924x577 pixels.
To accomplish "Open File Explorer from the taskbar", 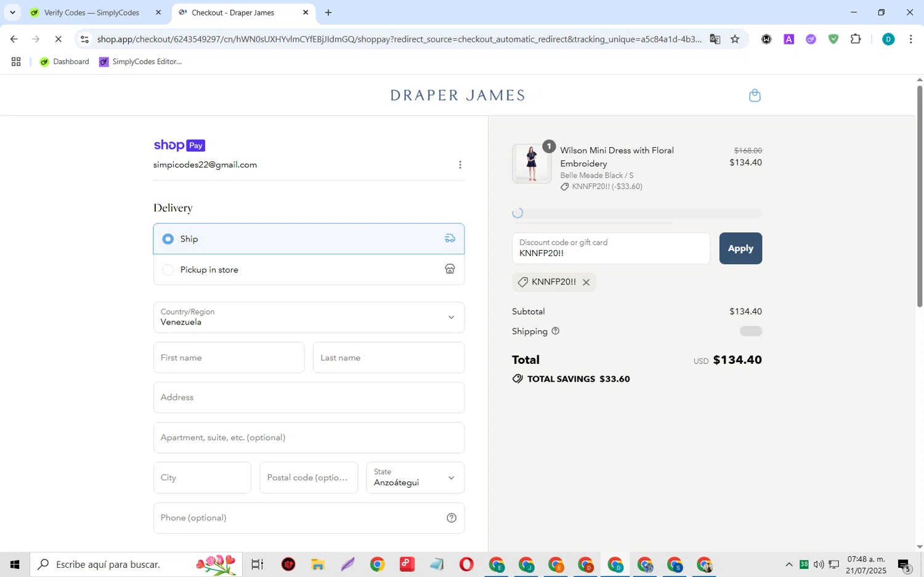I will (x=318, y=564).
